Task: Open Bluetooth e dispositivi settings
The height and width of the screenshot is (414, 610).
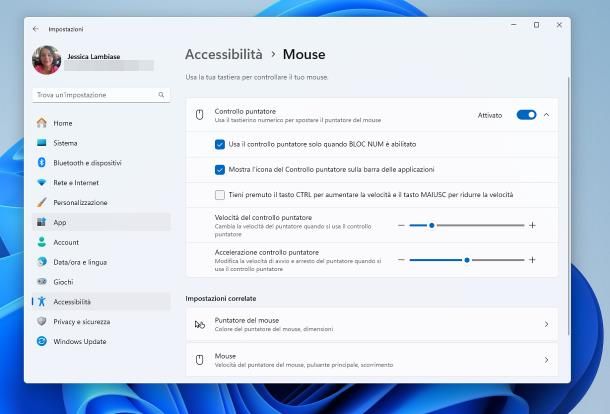Action: (x=101, y=163)
